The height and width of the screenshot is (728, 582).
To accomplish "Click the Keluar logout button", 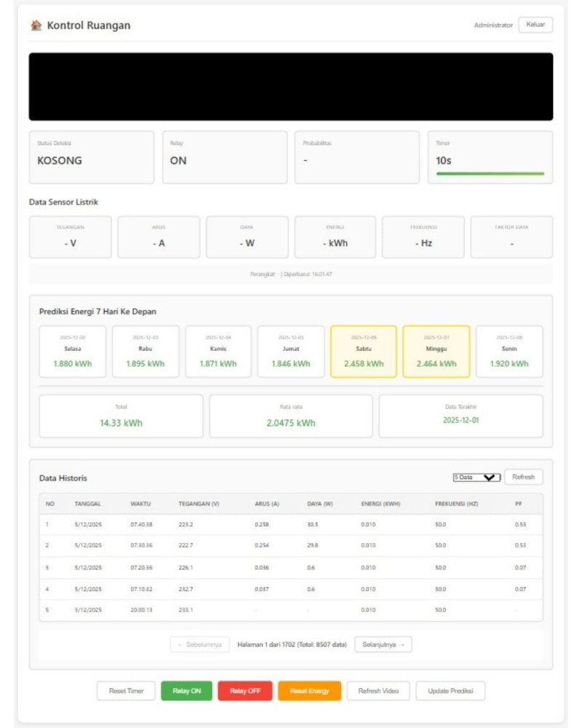I will (x=535, y=25).
